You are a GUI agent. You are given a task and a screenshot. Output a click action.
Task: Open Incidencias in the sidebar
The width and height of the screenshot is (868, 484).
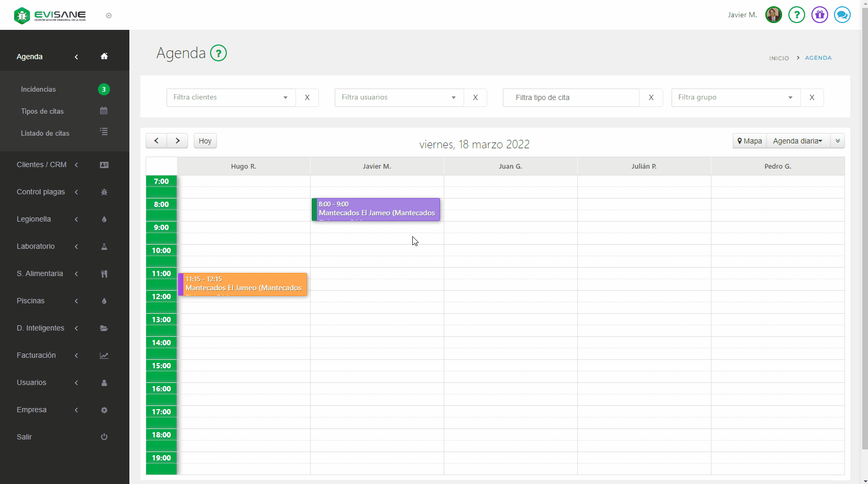(x=38, y=90)
